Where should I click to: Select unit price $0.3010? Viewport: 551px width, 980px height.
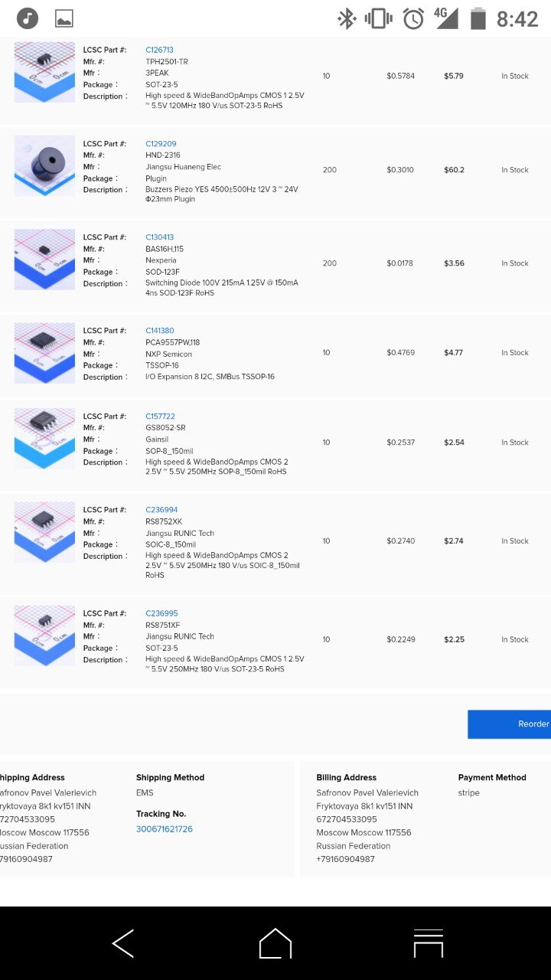click(x=400, y=170)
